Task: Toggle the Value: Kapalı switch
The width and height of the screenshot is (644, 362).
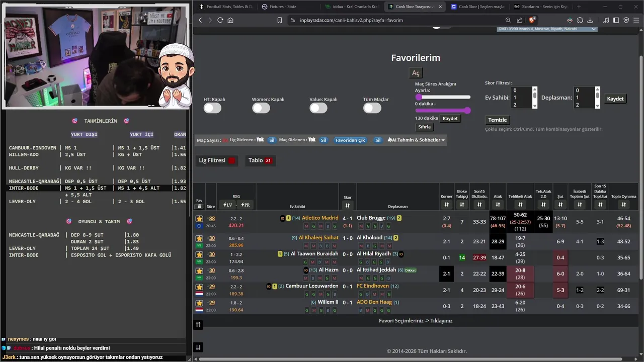Action: tap(318, 108)
